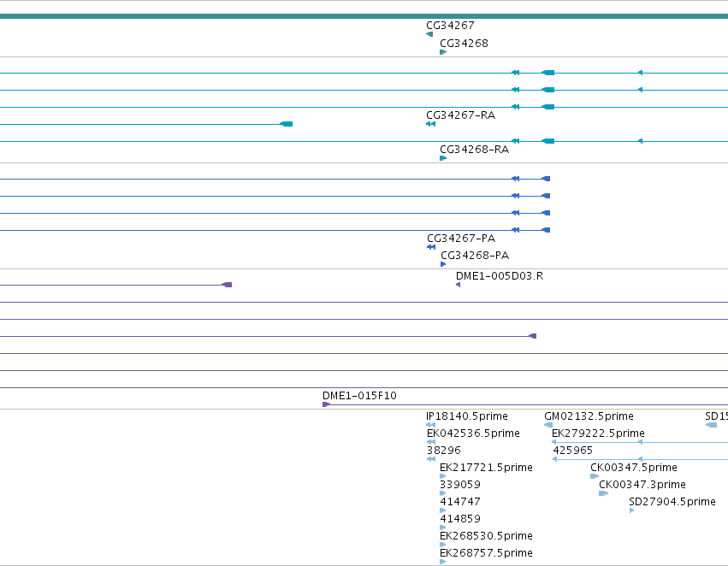Click the EK042536.5prime EST glyph
This screenshot has width=728, height=566.
[x=431, y=442]
